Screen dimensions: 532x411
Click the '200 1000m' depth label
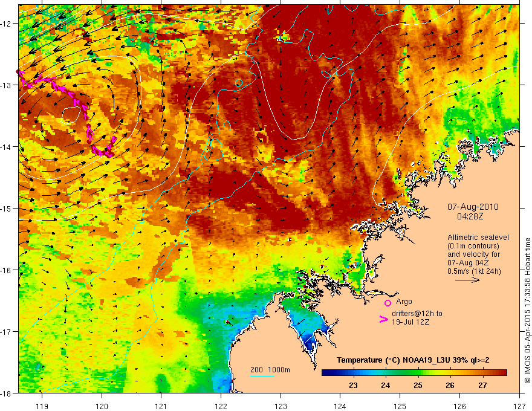270,370
